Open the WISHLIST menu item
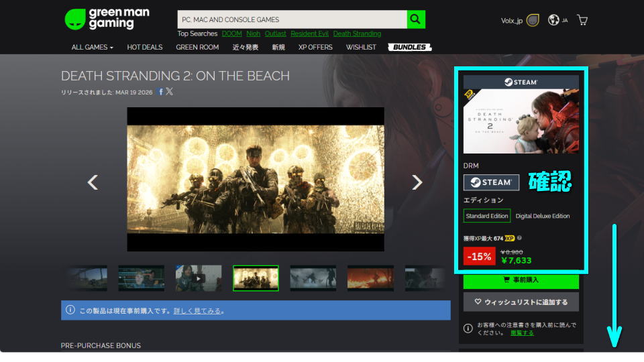The image size is (644, 362). [x=361, y=47]
